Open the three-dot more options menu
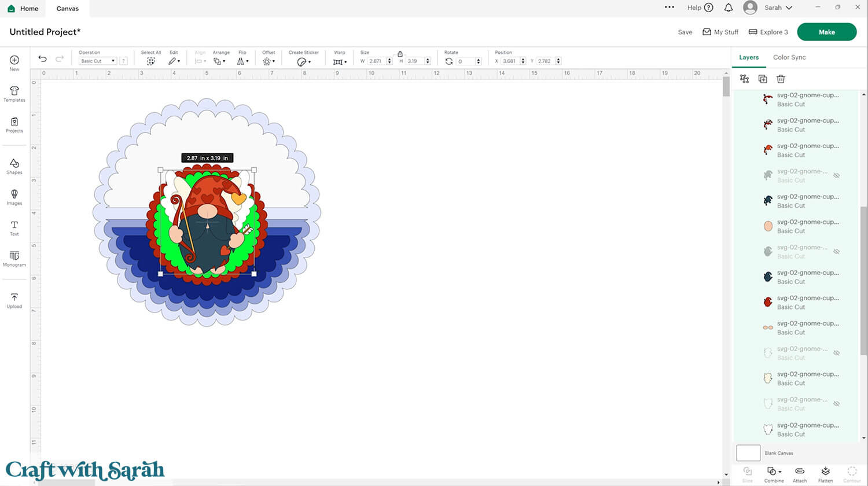This screenshot has height=486, width=868. tap(670, 8)
